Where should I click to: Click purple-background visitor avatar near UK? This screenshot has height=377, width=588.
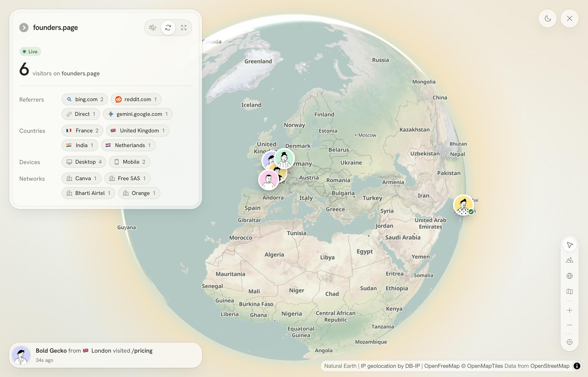point(268,160)
